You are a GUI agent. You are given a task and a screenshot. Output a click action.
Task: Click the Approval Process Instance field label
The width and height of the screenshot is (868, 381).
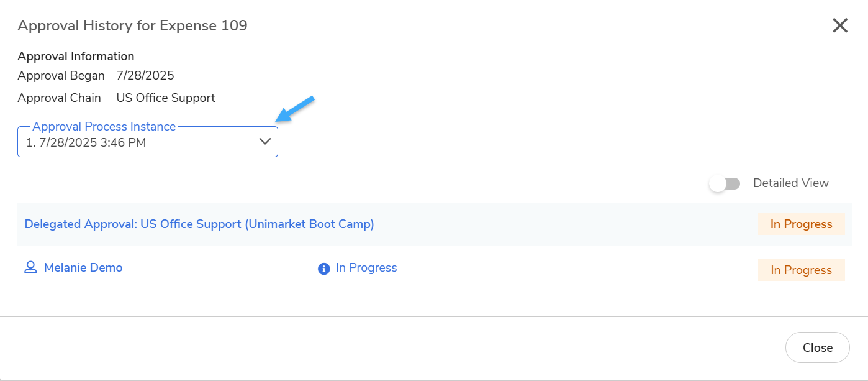[104, 127]
